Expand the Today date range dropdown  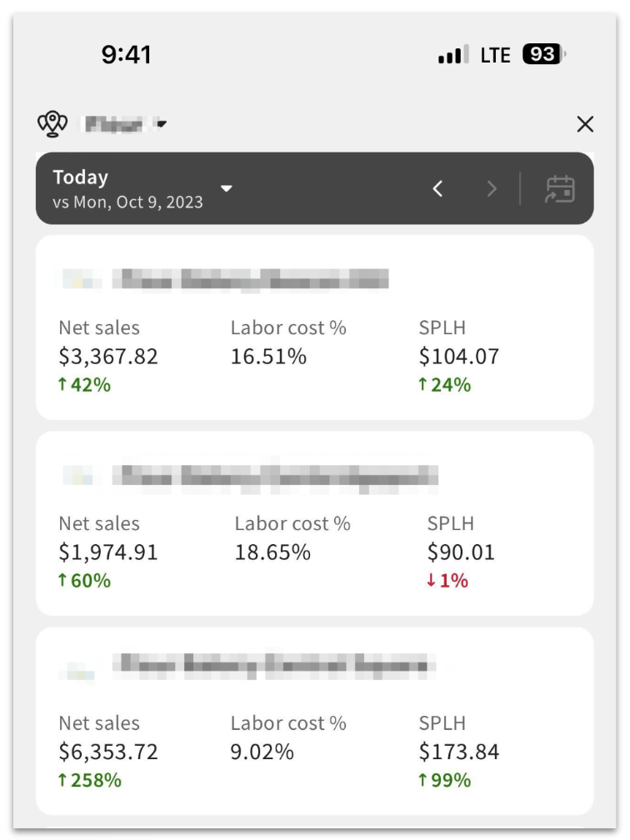point(226,188)
